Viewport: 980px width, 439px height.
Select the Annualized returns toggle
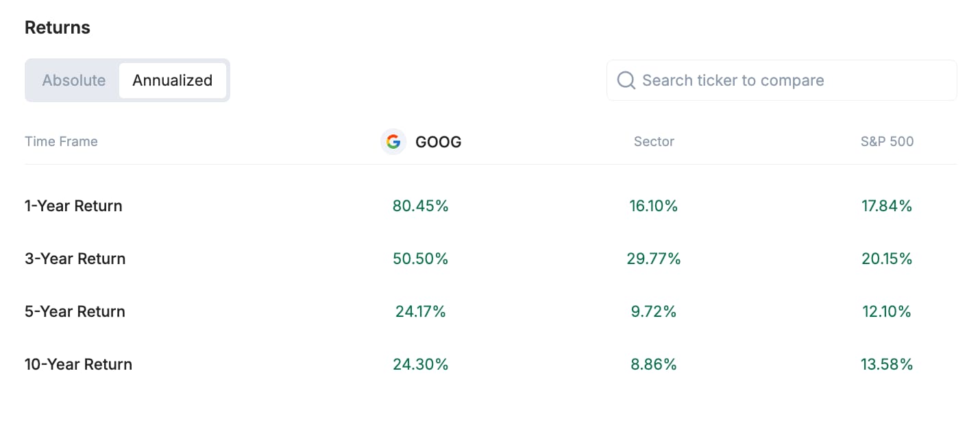coord(172,80)
